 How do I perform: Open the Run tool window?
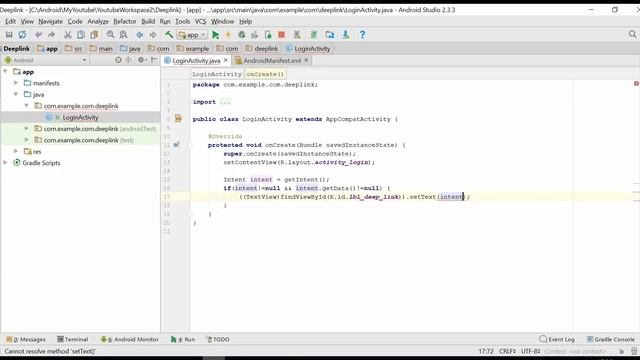click(183, 339)
